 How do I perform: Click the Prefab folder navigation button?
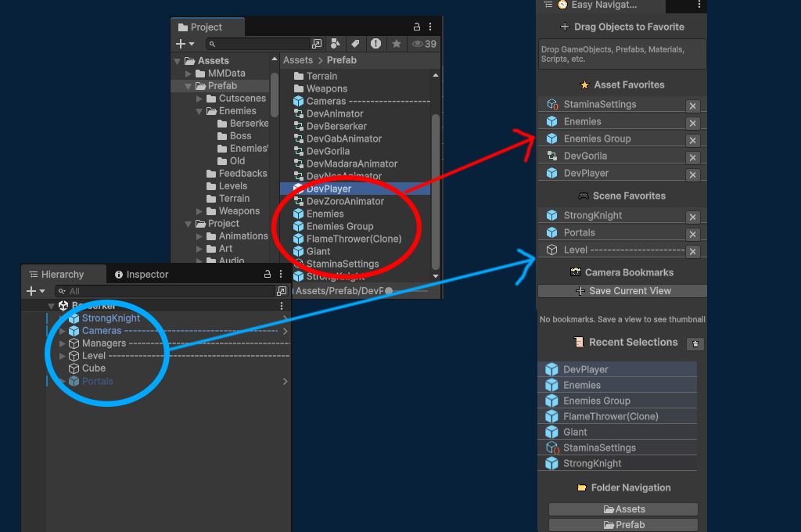[623, 525]
